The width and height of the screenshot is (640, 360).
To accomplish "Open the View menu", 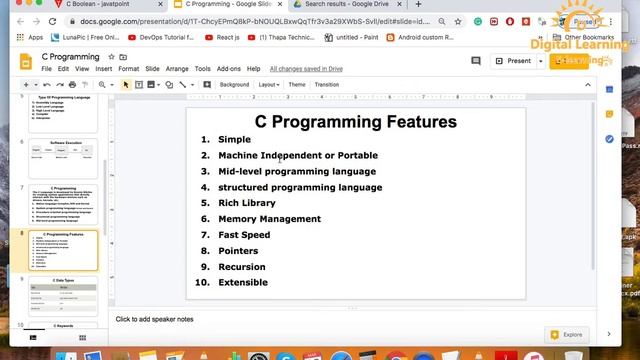I will (82, 69).
